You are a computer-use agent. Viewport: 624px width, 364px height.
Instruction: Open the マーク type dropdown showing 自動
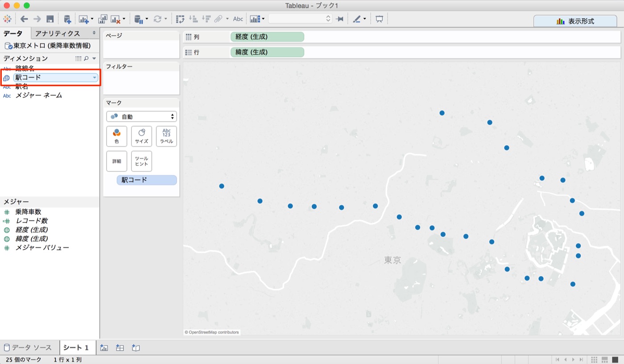[141, 116]
